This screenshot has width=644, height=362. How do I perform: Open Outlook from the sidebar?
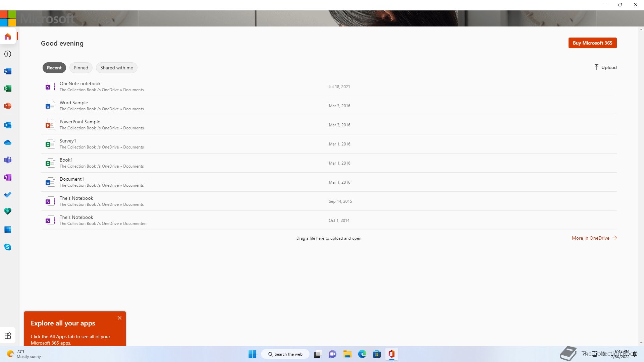(x=8, y=125)
